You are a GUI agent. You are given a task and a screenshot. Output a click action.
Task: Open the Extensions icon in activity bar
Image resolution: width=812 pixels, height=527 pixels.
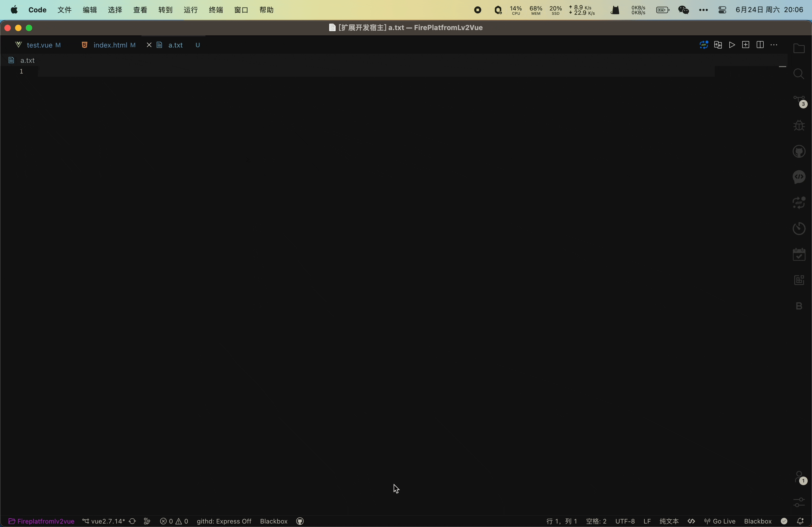[x=799, y=280]
